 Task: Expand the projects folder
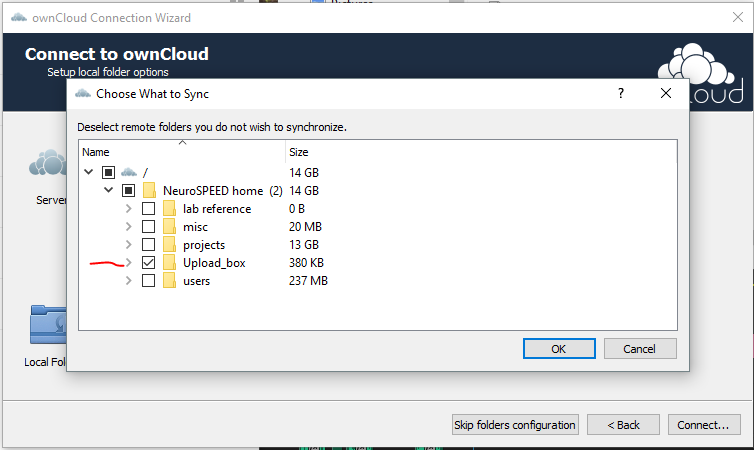(128, 245)
